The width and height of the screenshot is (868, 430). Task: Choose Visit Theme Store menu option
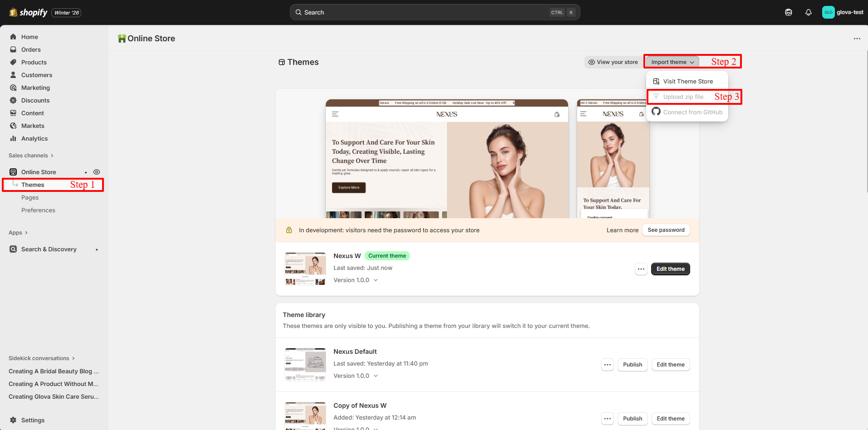coord(687,82)
